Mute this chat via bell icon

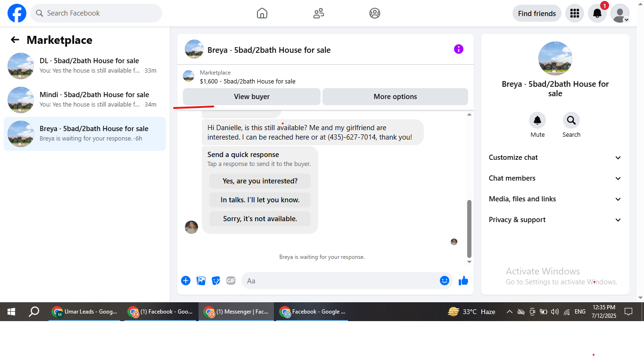pyautogui.click(x=537, y=121)
